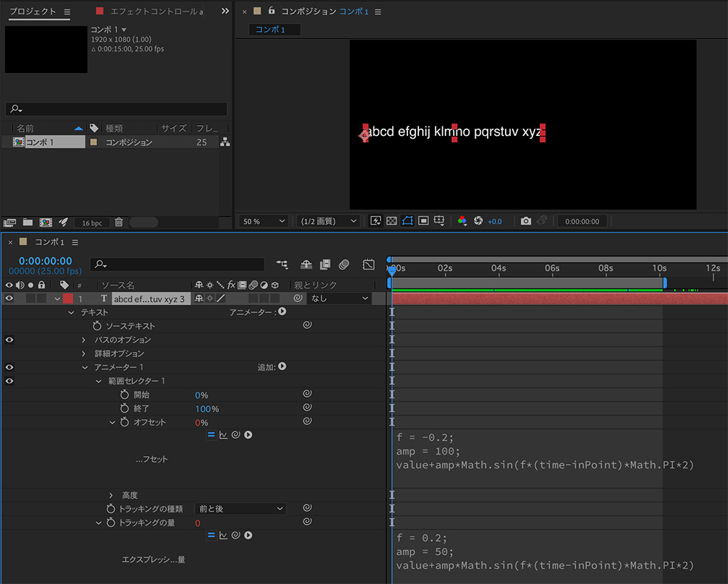Open the Graph Editor icon in timeline

(368, 265)
